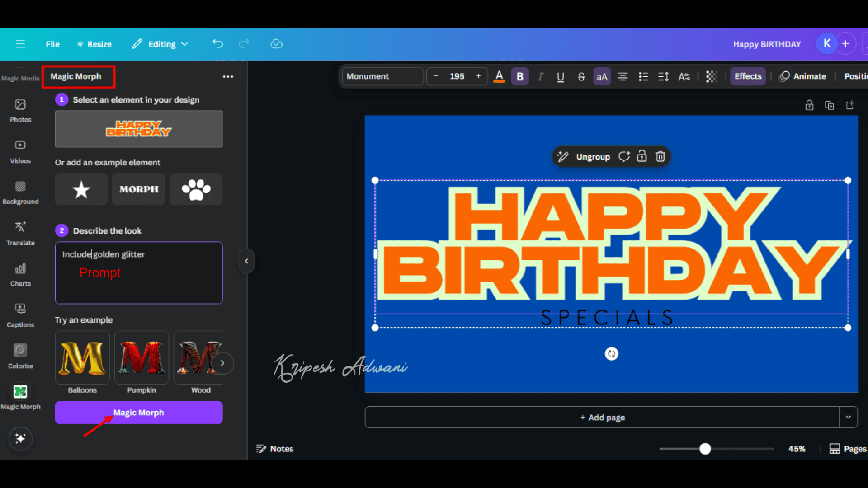Expand the Add page options chevron

848,417
